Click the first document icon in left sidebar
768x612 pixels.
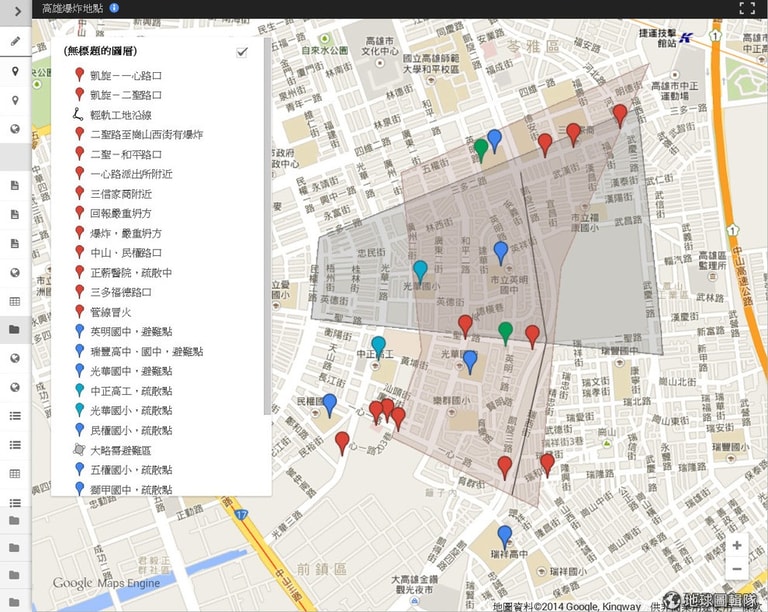tap(15, 186)
